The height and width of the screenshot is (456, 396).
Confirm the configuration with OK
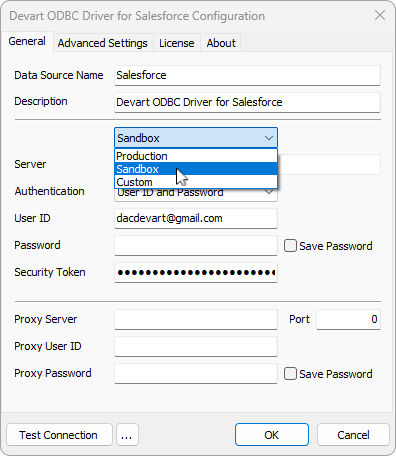point(272,435)
